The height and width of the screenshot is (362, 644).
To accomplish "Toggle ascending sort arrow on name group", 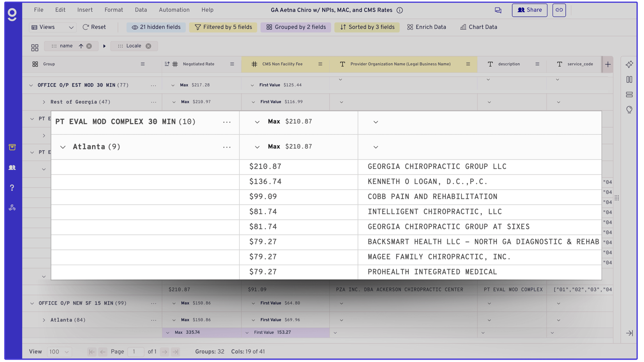I will coord(81,46).
